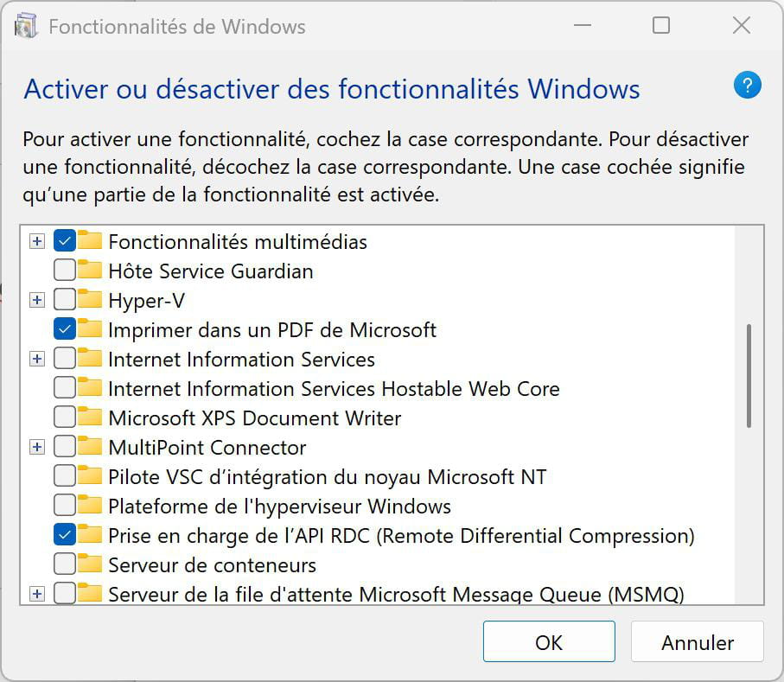Maximize the Fonctionnalités de Windows window
The image size is (784, 682).
661,25
